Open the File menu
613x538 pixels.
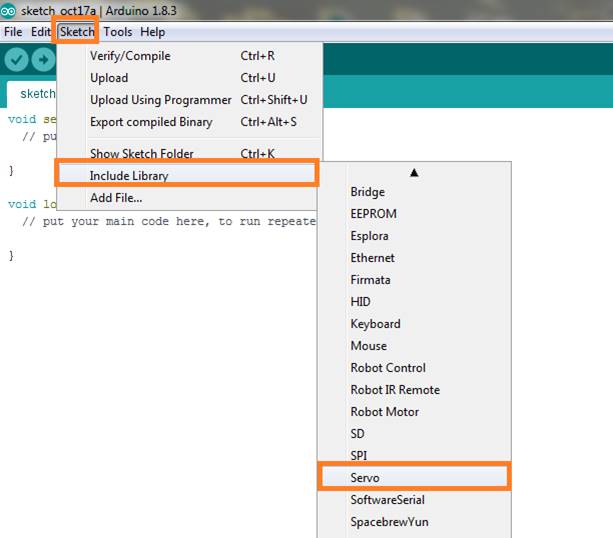(13, 32)
